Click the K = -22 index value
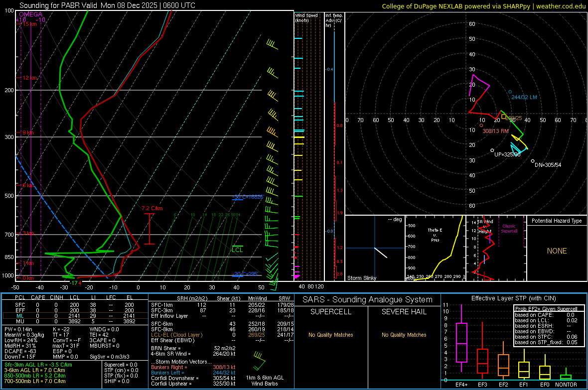The width and height of the screenshot is (588, 390). pos(61,329)
